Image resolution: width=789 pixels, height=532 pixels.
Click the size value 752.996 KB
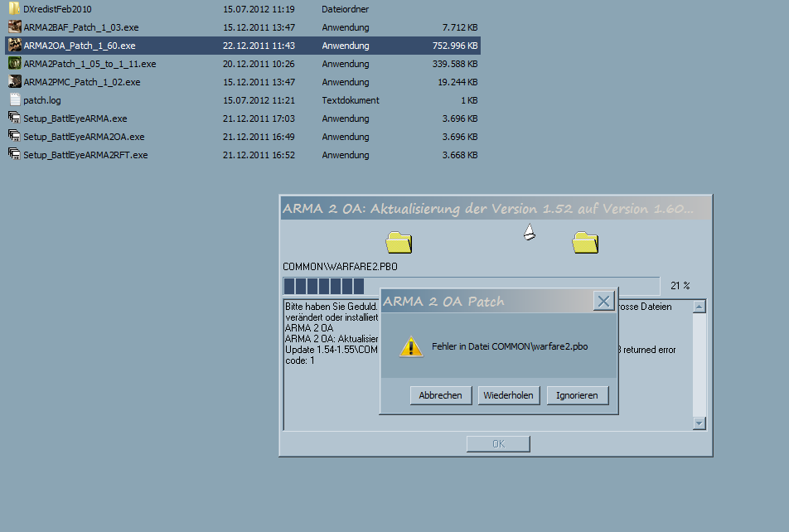pyautogui.click(x=455, y=46)
